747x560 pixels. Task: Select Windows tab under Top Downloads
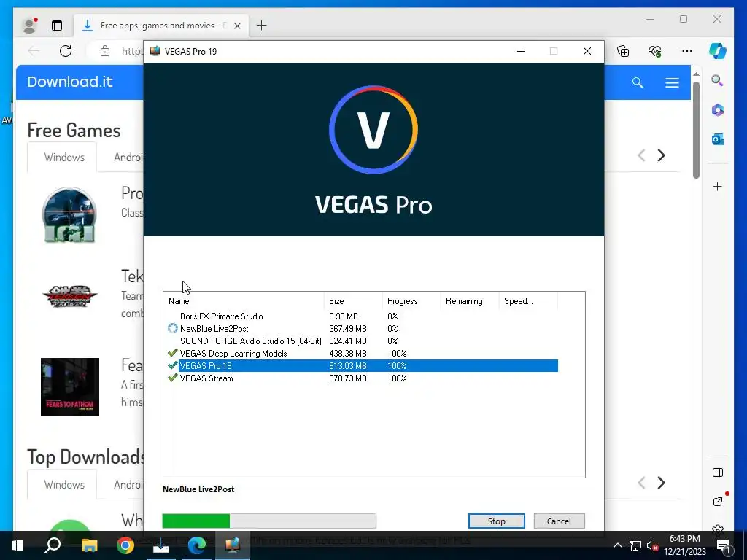tap(64, 484)
